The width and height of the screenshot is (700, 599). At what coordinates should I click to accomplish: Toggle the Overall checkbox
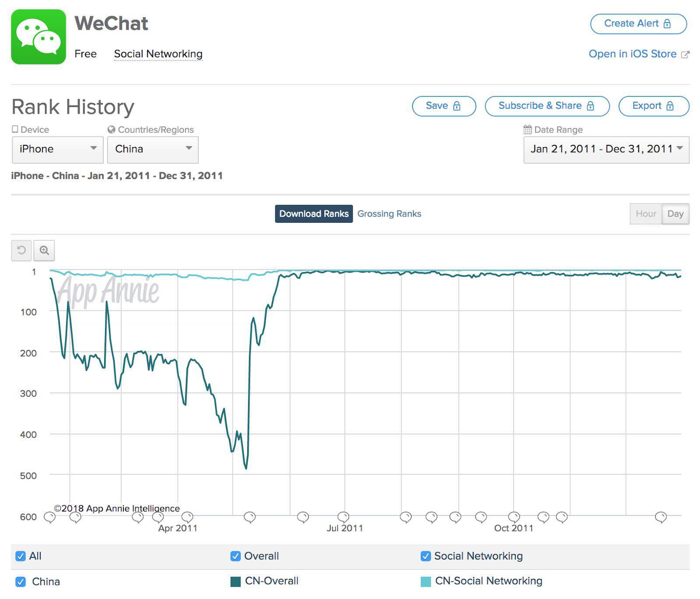pos(235,556)
